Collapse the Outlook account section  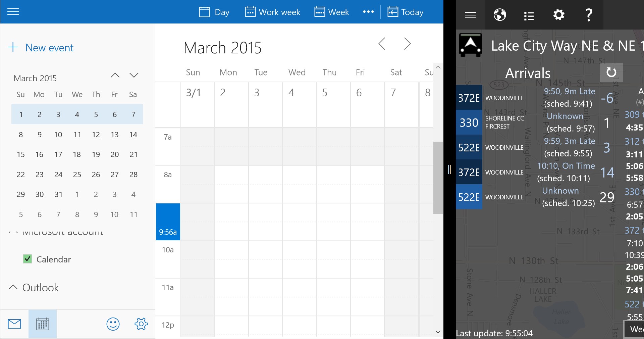pos(13,287)
